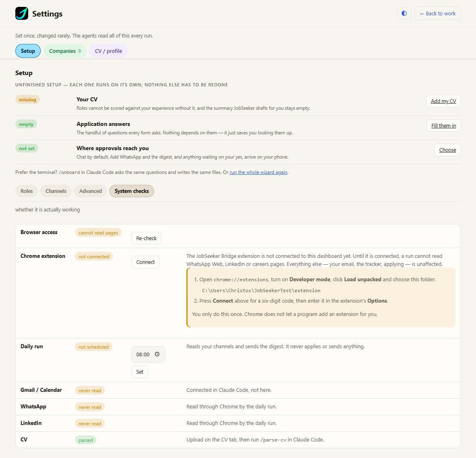Click the Daily run row label
The width and height of the screenshot is (476, 458).
pyautogui.click(x=31, y=347)
